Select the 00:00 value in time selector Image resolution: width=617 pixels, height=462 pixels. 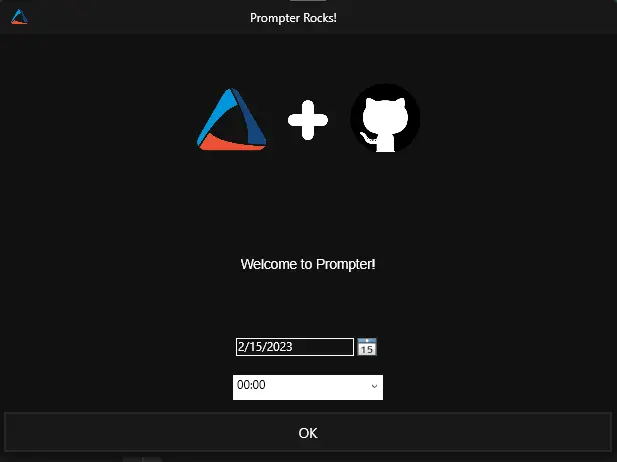(251, 384)
